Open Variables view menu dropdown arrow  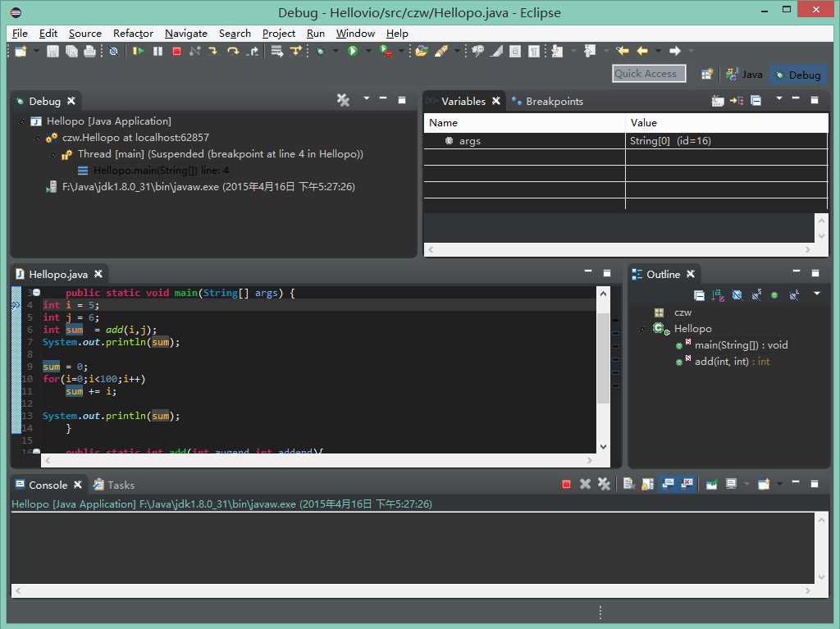pyautogui.click(x=779, y=98)
